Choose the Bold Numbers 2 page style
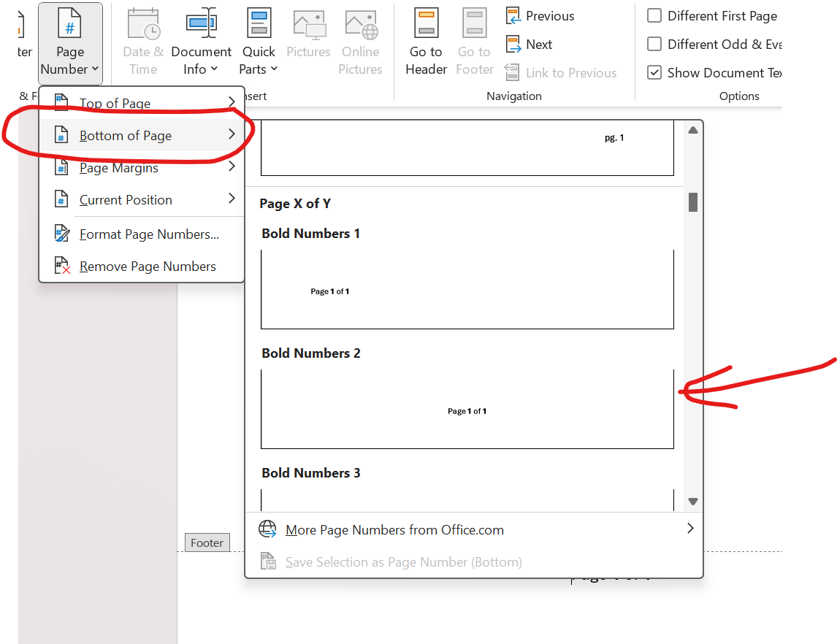The width and height of the screenshot is (837, 644). pyautogui.click(x=467, y=409)
